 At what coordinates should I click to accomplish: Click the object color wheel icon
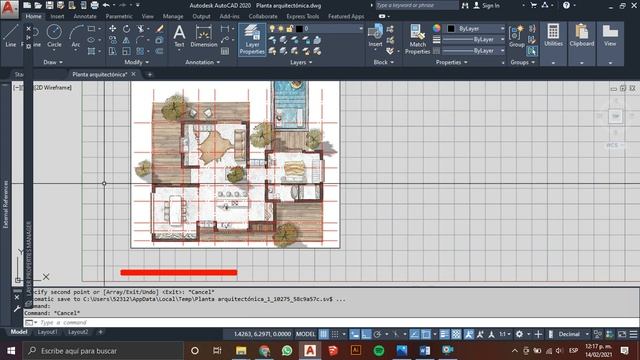point(437,28)
